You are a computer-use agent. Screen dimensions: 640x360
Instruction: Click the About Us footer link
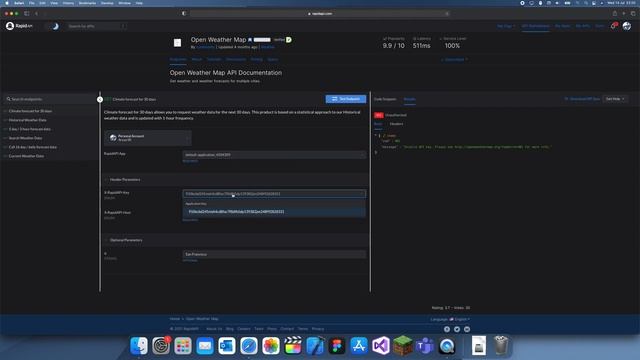point(214,329)
